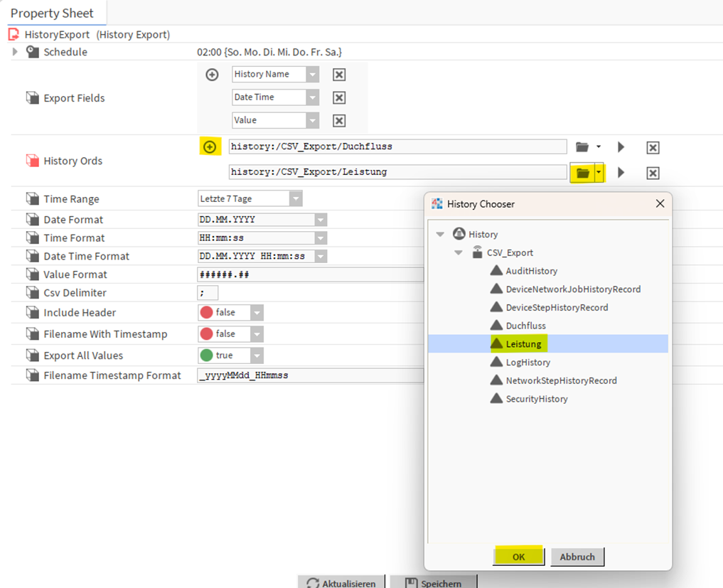The height and width of the screenshot is (588, 723).
Task: Click the Csv Delimiter input field
Action: pyautogui.click(x=208, y=292)
